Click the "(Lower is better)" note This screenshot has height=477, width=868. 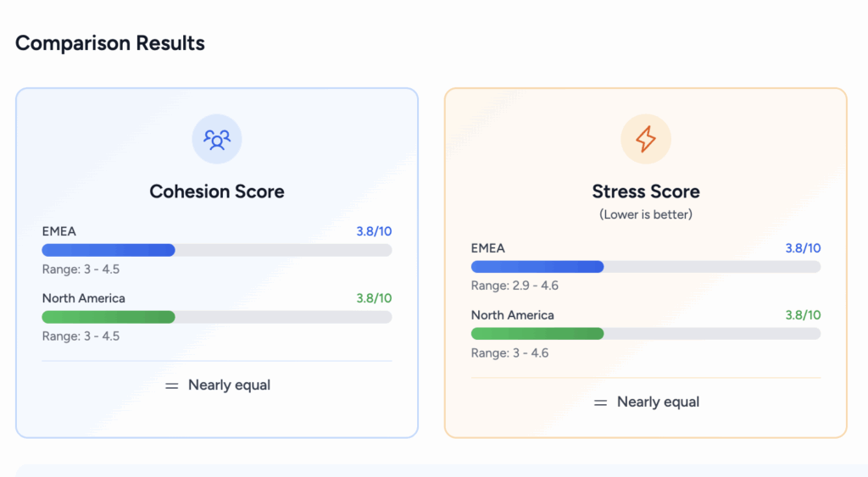tap(646, 214)
